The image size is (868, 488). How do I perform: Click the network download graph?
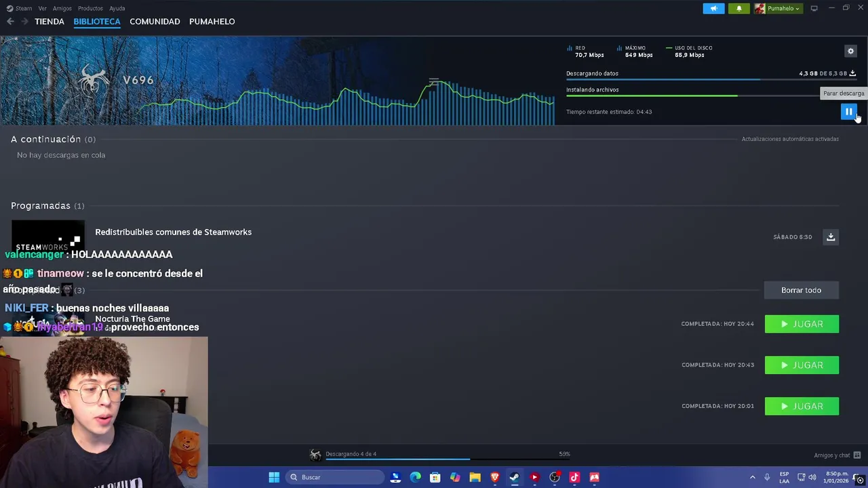pos(347,103)
